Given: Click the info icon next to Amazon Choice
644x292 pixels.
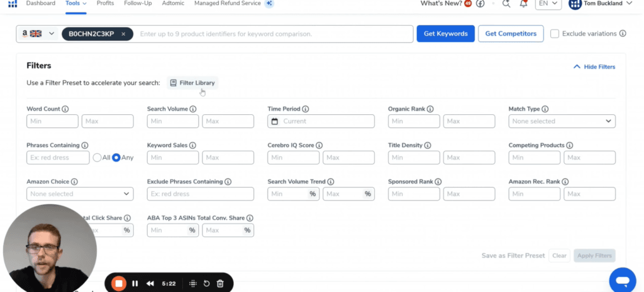Looking at the screenshot, I should (74, 181).
